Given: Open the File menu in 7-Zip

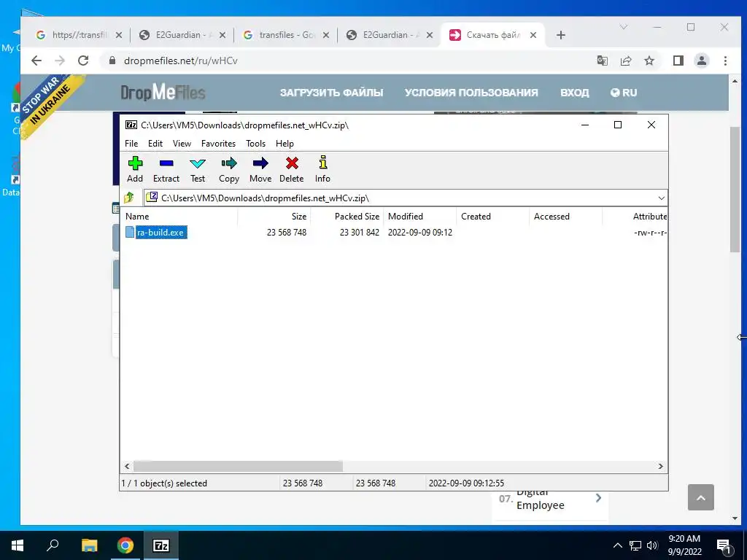Looking at the screenshot, I should (131, 144).
